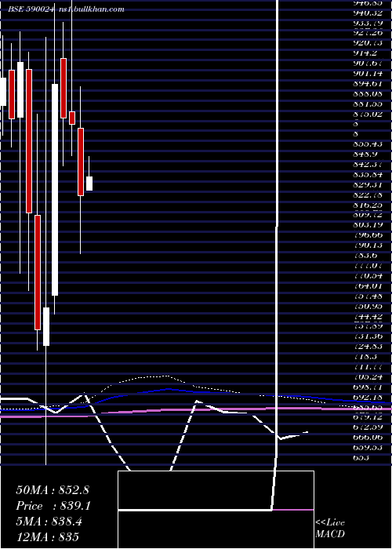Image resolution: width=392 pixels, height=549 pixels.
Task: Click the 672.59 price axis label
Action: click(x=368, y=427)
